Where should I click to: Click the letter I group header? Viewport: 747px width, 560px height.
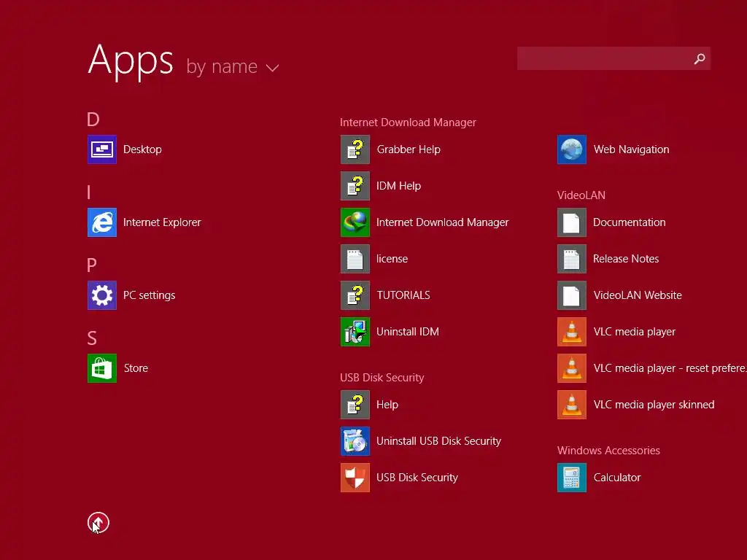[x=88, y=192]
